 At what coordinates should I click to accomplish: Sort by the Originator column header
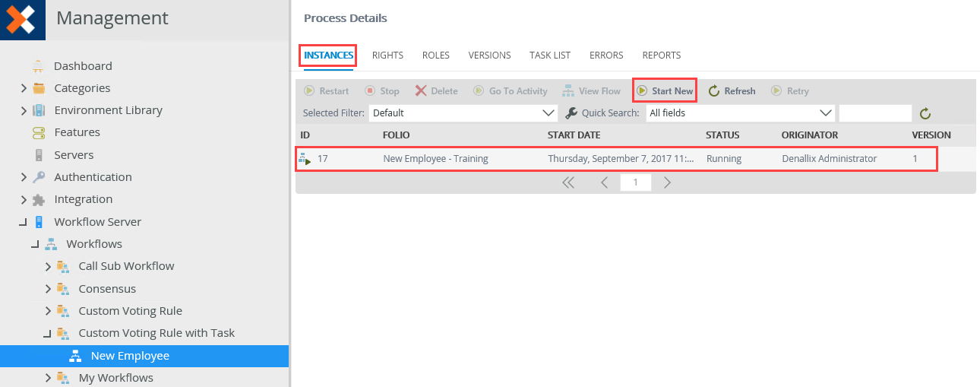pos(810,135)
